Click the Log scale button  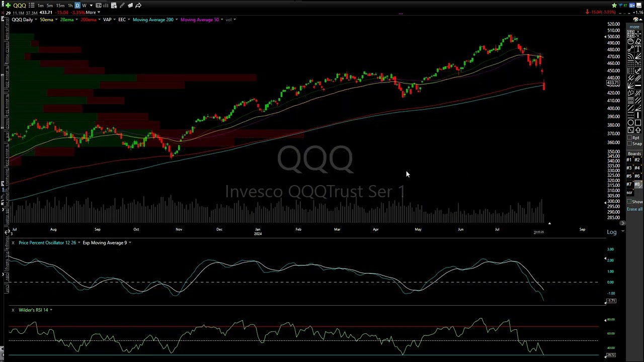tap(612, 232)
